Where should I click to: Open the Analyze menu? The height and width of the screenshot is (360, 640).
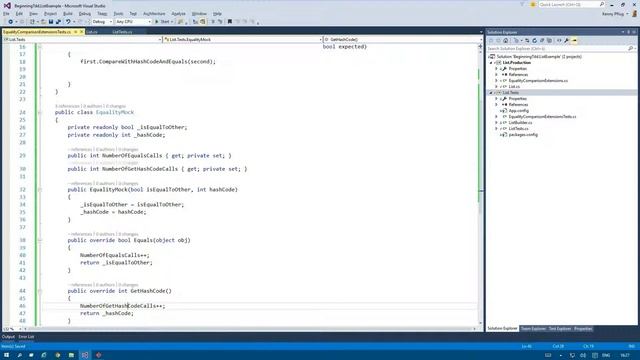178,14
